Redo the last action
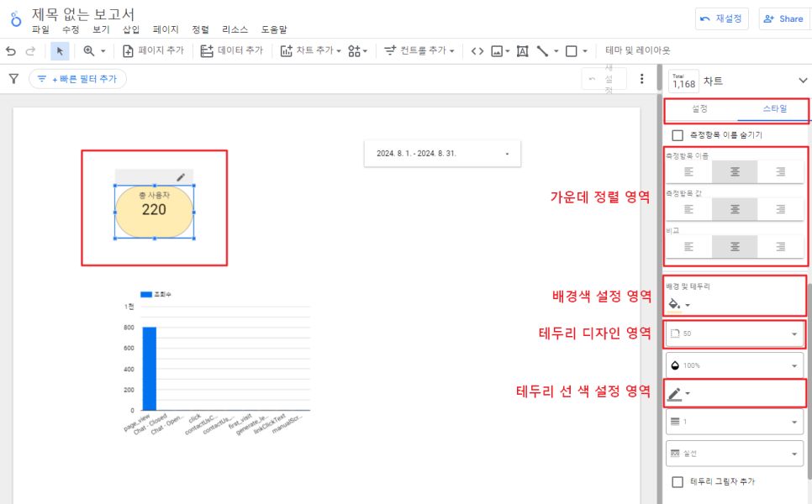812x504 pixels. tap(30, 50)
